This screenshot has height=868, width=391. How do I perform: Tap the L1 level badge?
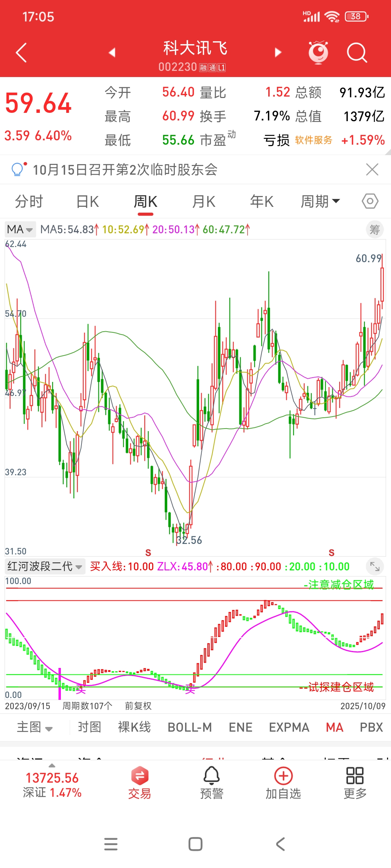point(222,68)
